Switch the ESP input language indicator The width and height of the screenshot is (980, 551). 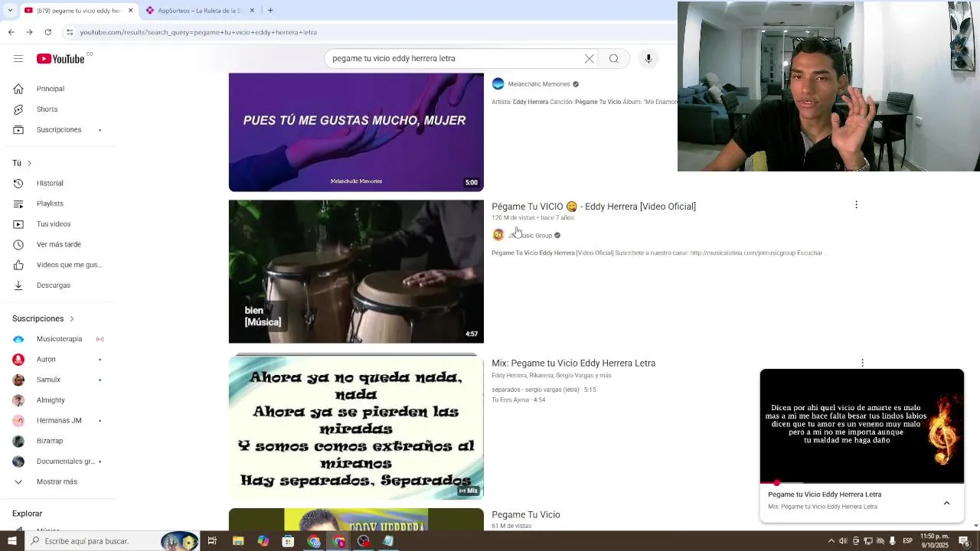(x=907, y=541)
